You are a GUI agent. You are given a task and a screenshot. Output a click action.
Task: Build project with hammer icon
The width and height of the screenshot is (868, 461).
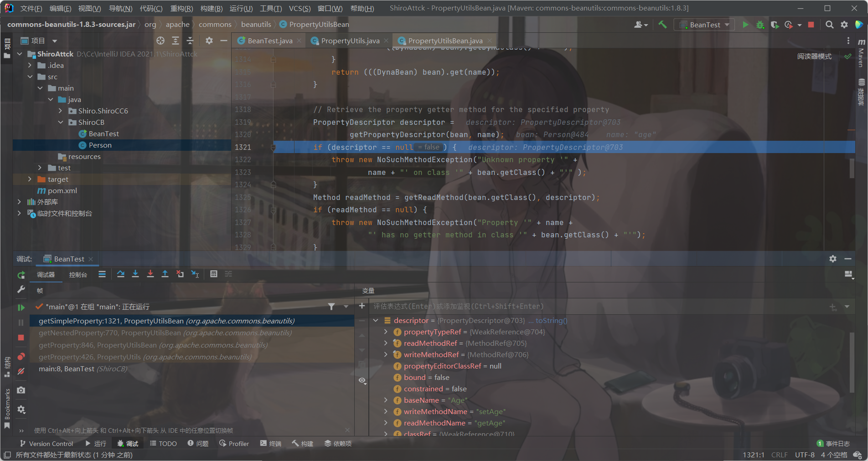pyautogui.click(x=662, y=25)
